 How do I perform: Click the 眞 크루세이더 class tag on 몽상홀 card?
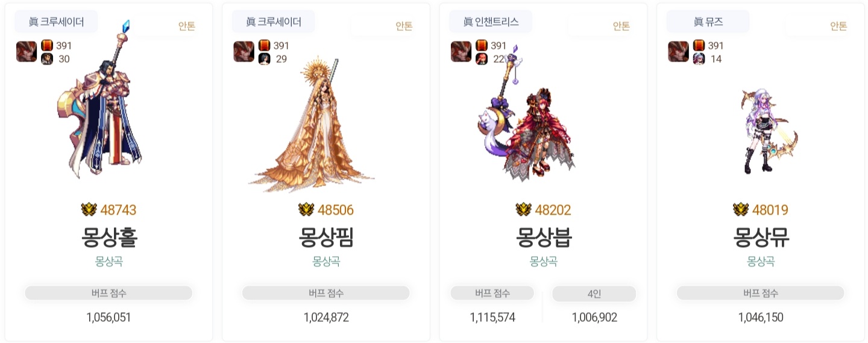coord(56,22)
